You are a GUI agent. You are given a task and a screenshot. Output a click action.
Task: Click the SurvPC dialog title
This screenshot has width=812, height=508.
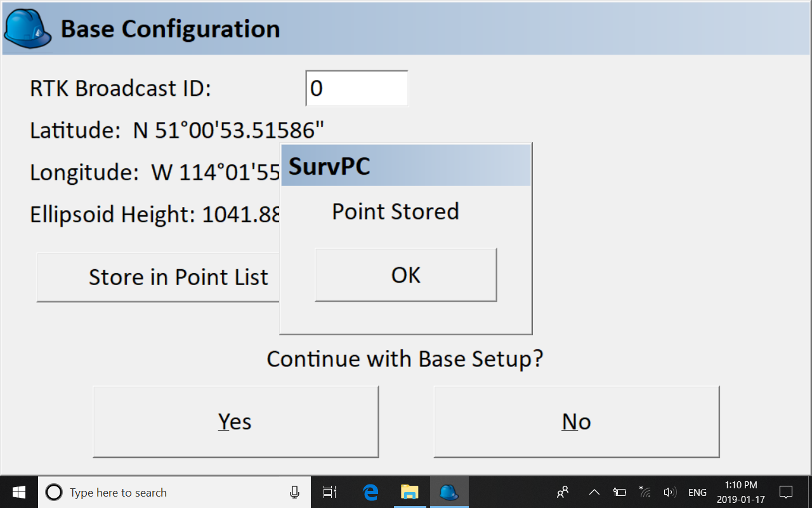(x=330, y=166)
